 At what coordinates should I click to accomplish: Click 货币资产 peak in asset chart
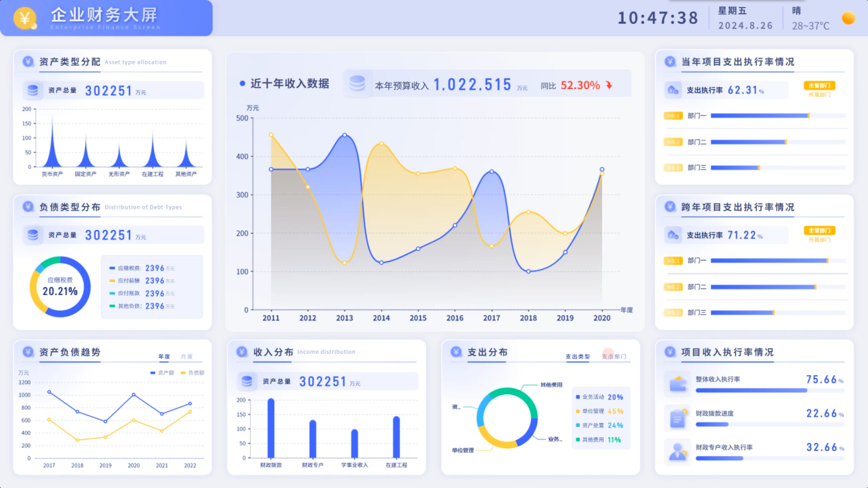click(x=52, y=141)
